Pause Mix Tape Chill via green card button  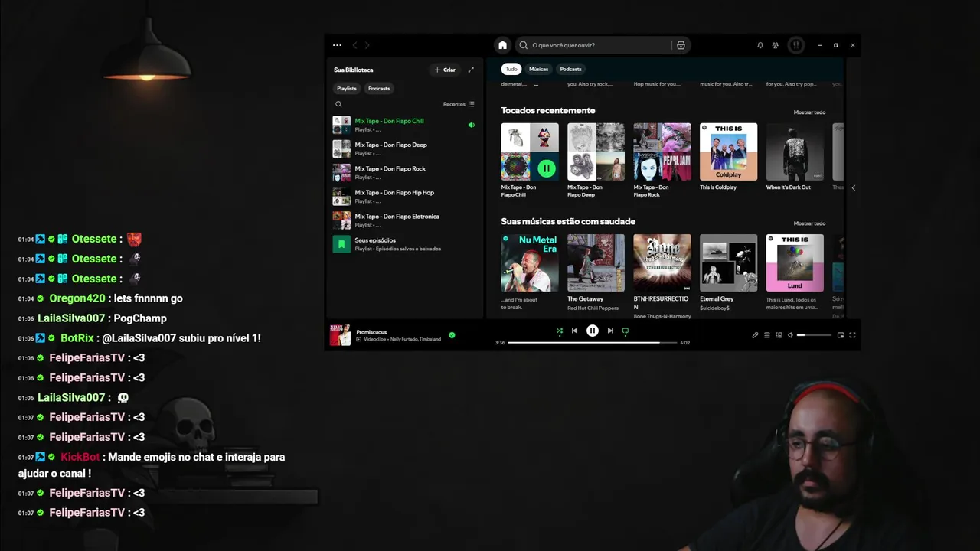point(546,168)
